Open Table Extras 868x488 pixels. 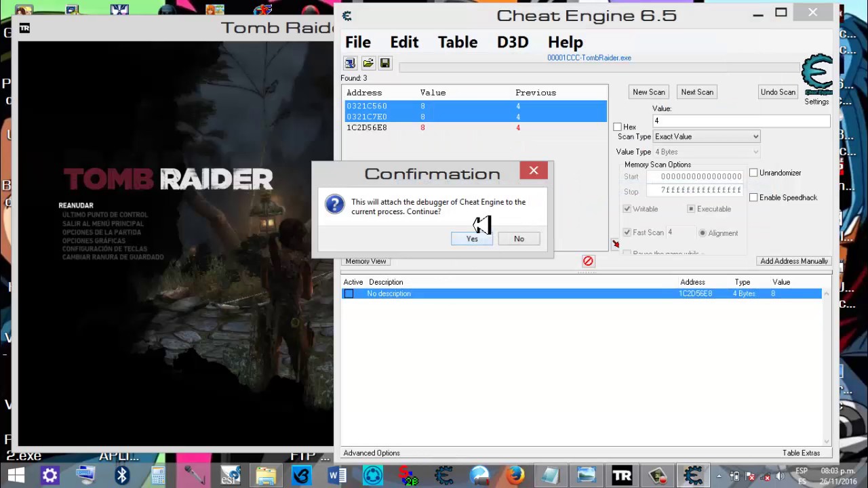point(802,453)
